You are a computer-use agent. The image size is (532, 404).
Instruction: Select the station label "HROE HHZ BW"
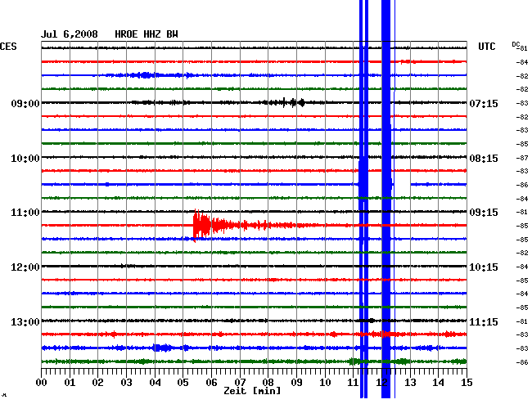147,34
